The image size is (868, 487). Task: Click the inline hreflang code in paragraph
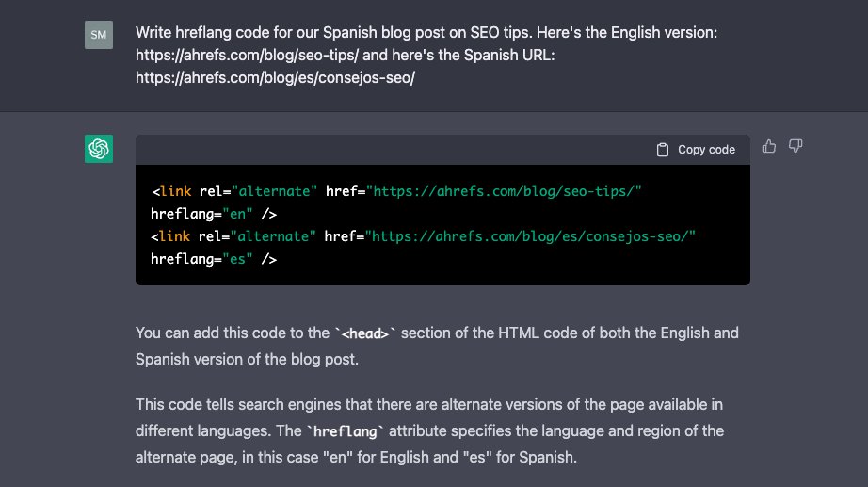coord(346,431)
